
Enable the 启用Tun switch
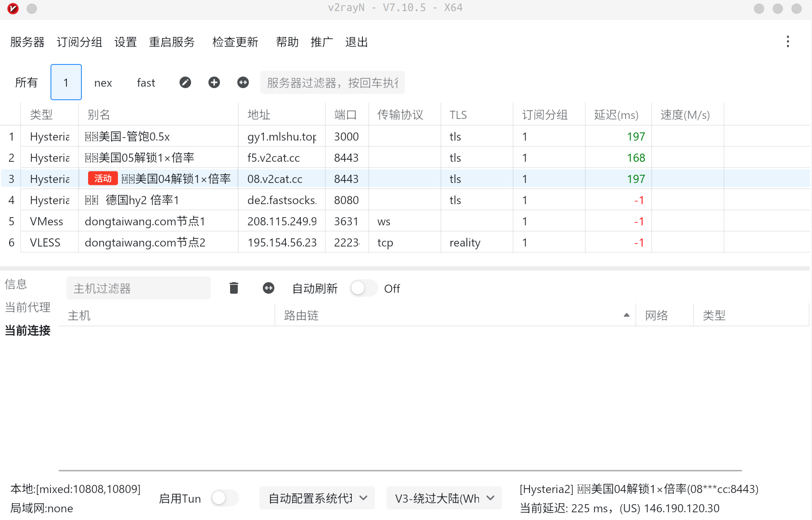(x=224, y=498)
